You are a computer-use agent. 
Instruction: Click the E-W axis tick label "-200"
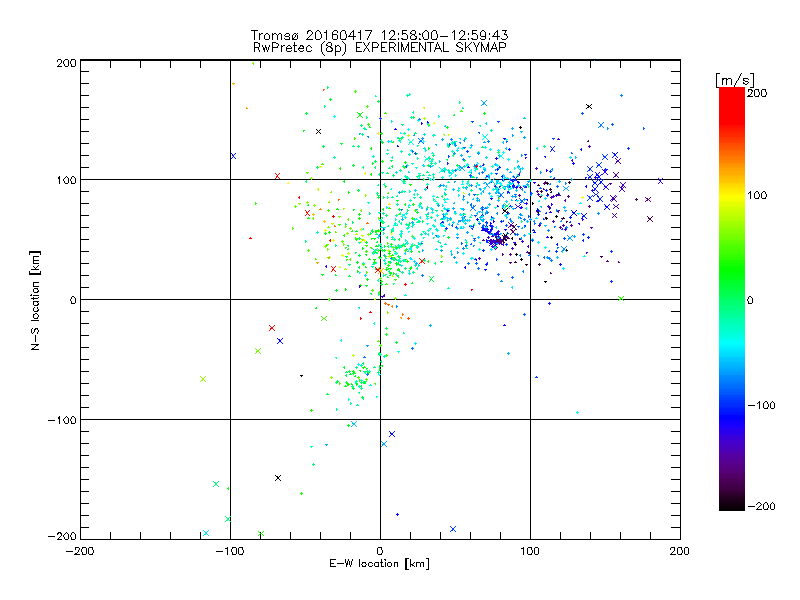tap(80, 551)
